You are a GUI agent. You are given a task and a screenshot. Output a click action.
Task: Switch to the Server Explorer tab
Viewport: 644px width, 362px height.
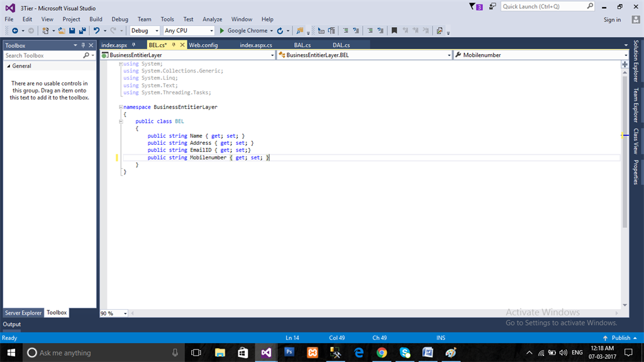tap(23, 313)
